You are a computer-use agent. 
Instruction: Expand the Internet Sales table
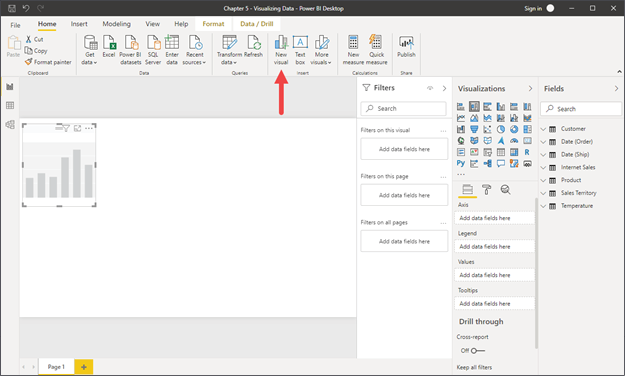pos(543,167)
